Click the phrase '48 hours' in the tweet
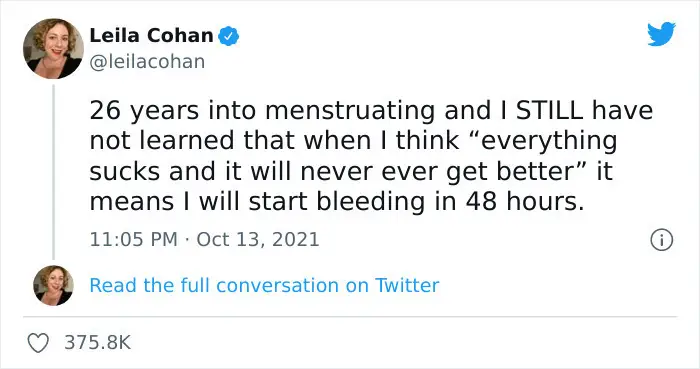Viewport: 700px width, 369px height. (525, 201)
